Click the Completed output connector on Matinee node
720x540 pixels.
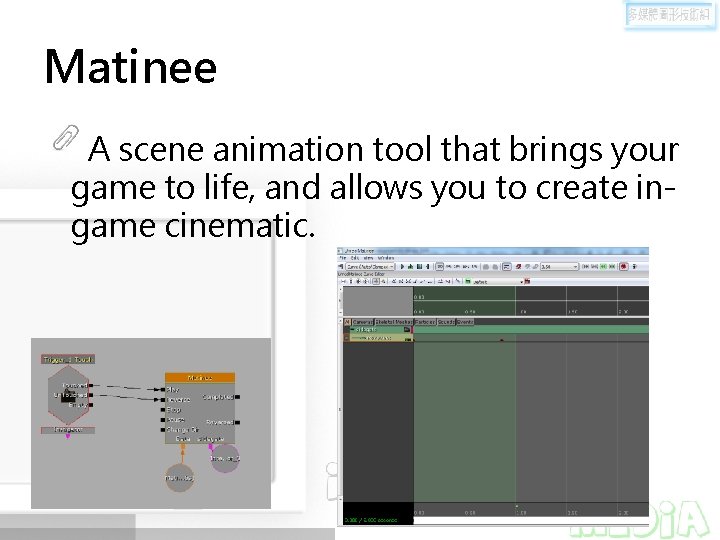[237, 397]
